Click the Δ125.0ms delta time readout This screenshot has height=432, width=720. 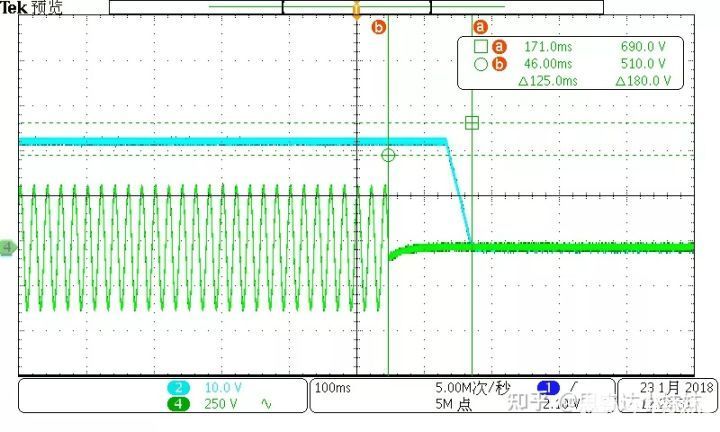(x=548, y=81)
